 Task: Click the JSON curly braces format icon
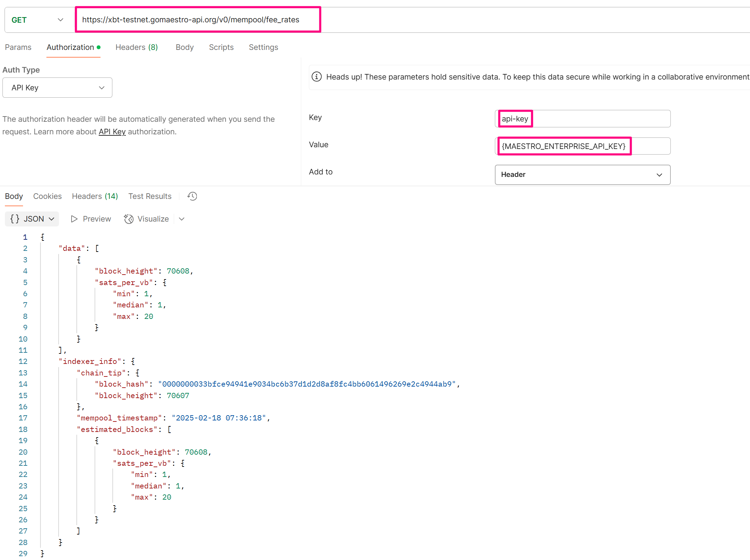point(15,219)
